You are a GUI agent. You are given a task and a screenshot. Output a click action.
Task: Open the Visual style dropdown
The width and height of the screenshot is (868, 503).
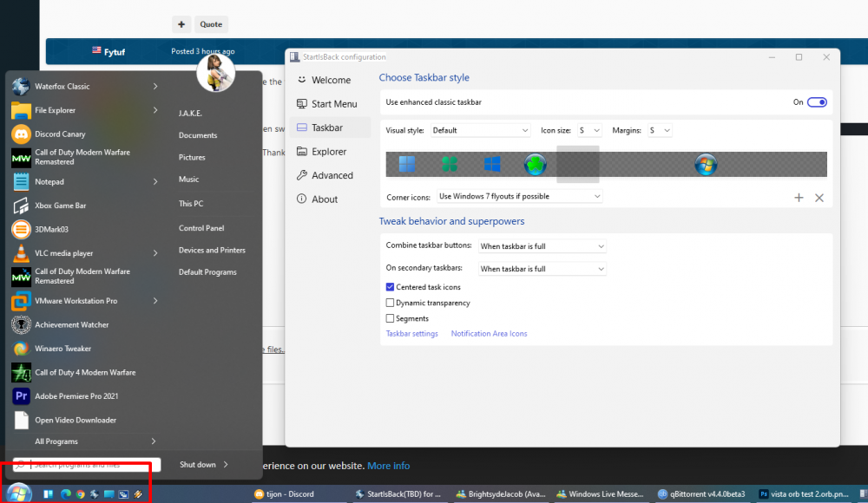coord(480,130)
